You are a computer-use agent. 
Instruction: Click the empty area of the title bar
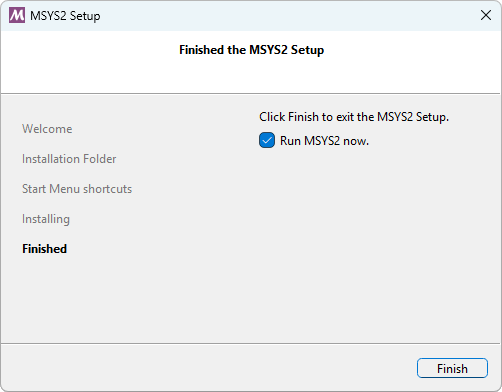(x=287, y=15)
